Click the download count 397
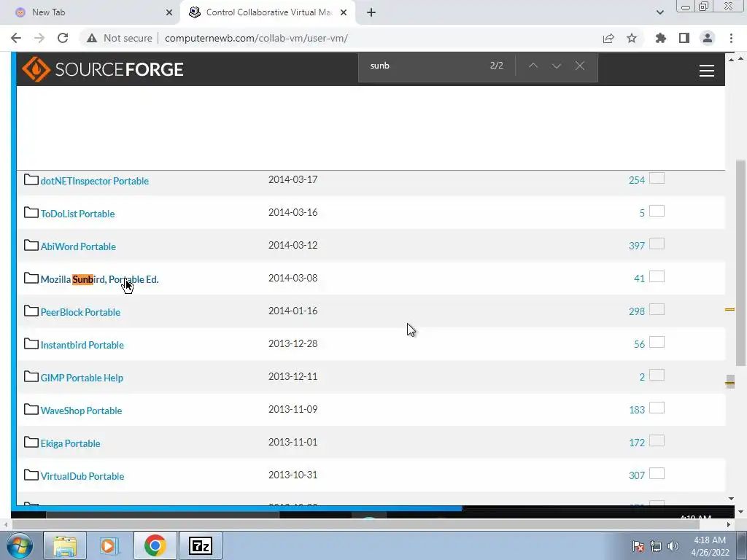747x560 pixels. (x=636, y=246)
